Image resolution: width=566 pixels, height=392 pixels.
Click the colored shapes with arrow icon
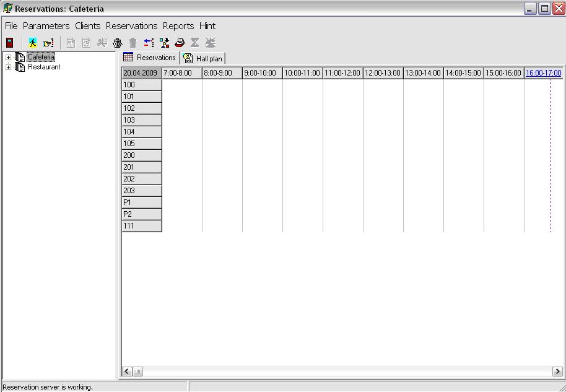pos(164,43)
